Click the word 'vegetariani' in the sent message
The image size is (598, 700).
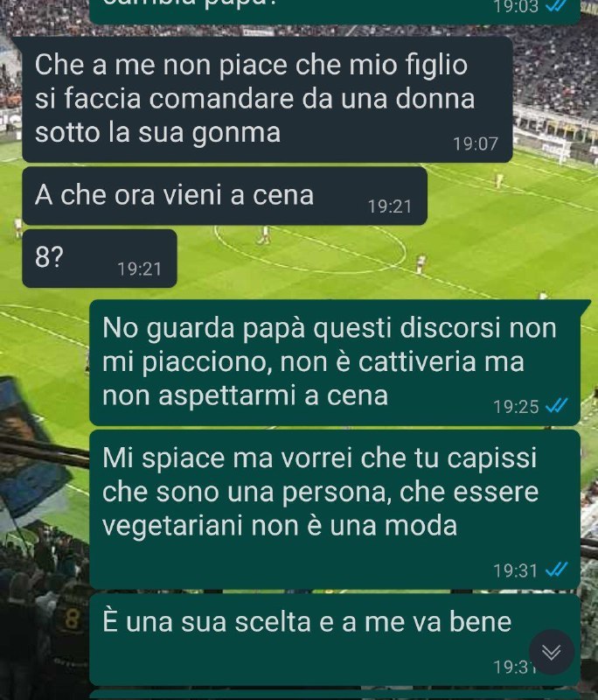pos(172,526)
